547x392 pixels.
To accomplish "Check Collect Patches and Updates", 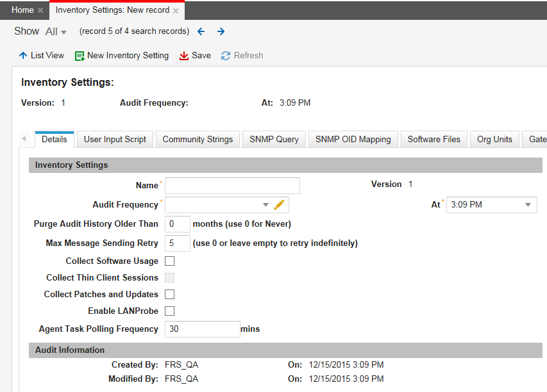I will 170,294.
